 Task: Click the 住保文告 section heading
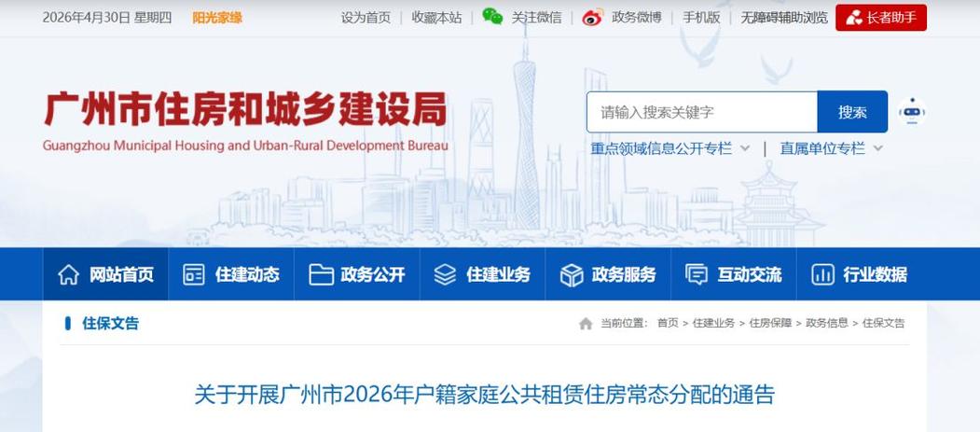pos(110,323)
